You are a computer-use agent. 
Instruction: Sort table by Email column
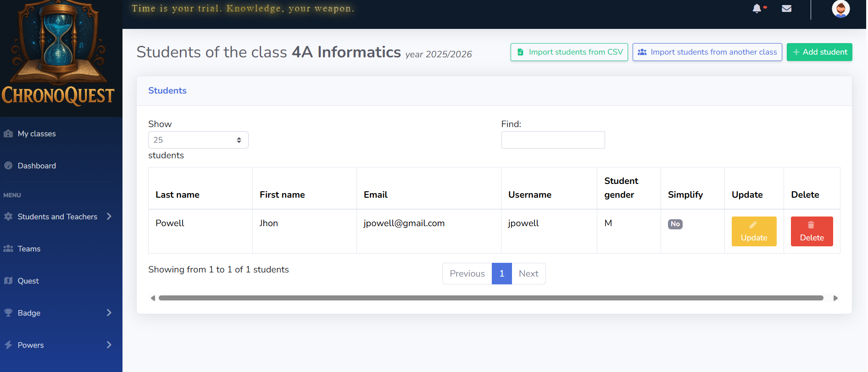click(429, 189)
